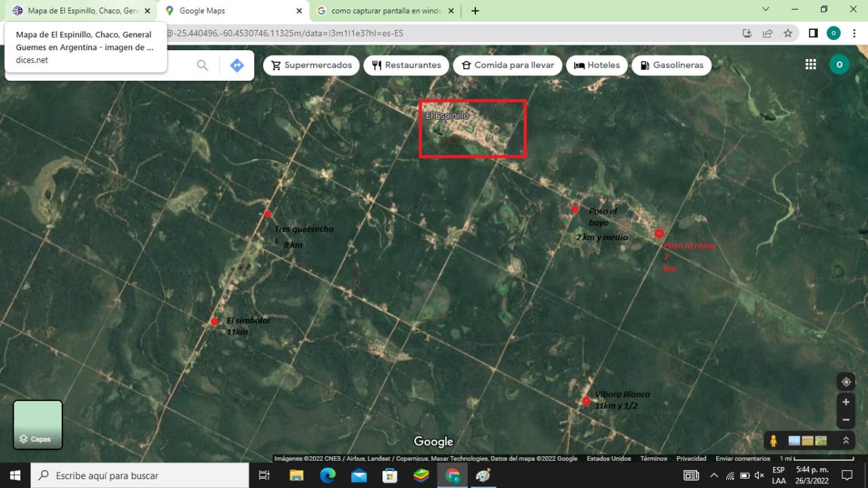
Task: Filter by Gasolineras
Action: [672, 65]
